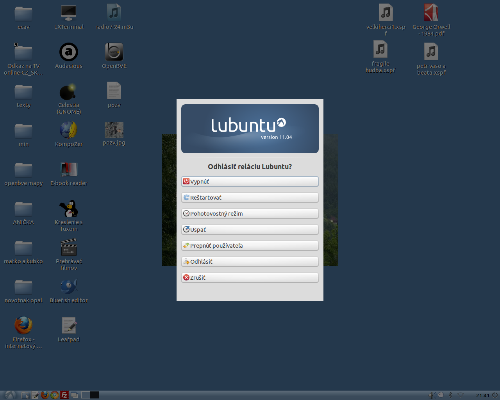Click the Vypnúť shutdown button
Viewport: 500px width, 400px height.
coord(250,182)
